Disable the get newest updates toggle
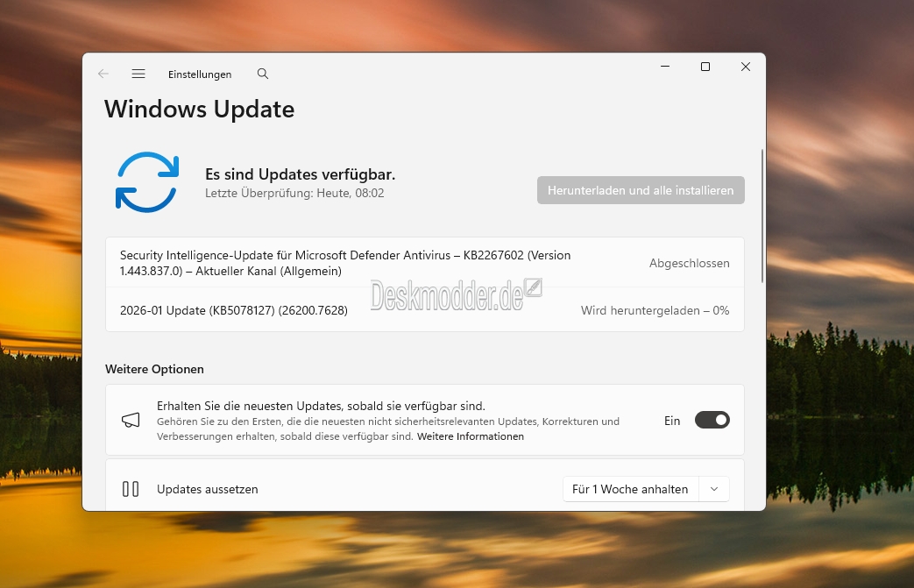 712,421
